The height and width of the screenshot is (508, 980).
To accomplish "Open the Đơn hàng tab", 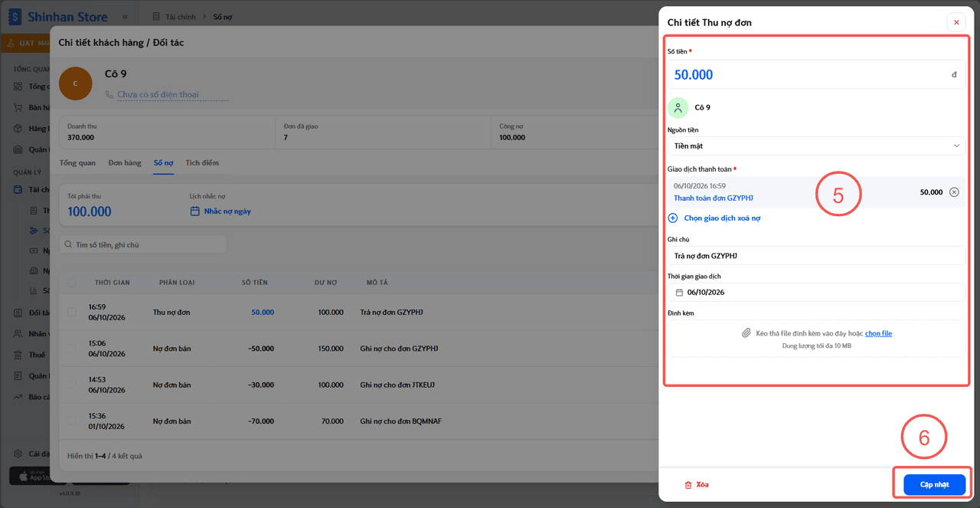I will [x=125, y=162].
